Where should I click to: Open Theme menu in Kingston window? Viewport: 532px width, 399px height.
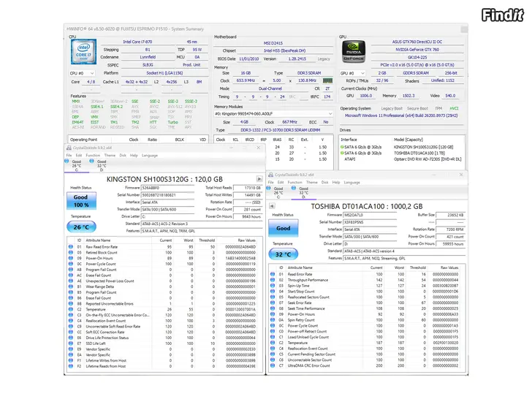pyautogui.click(x=110, y=156)
